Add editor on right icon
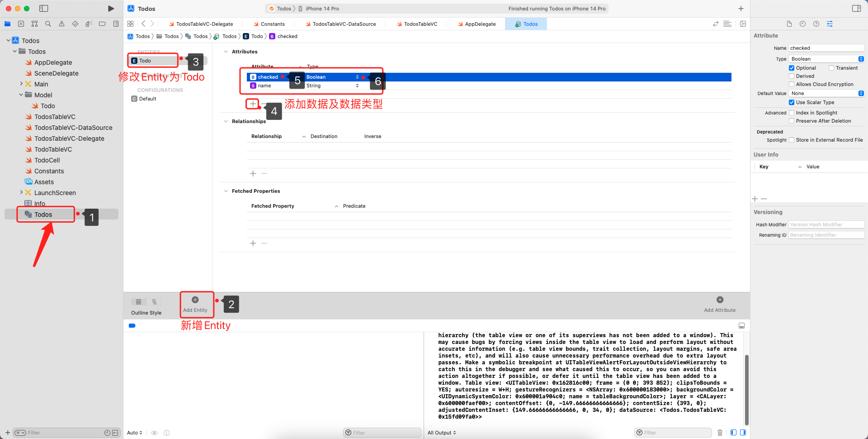Image resolution: width=868 pixels, height=439 pixels. pyautogui.click(x=743, y=24)
